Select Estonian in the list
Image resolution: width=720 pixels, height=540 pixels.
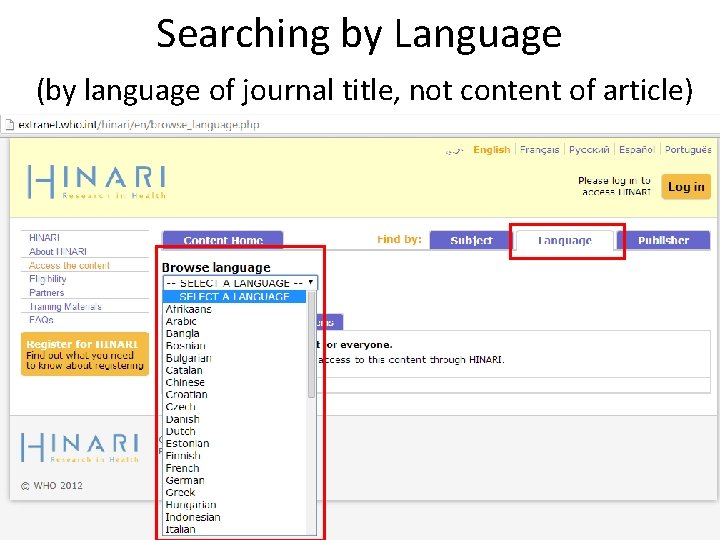click(187, 444)
